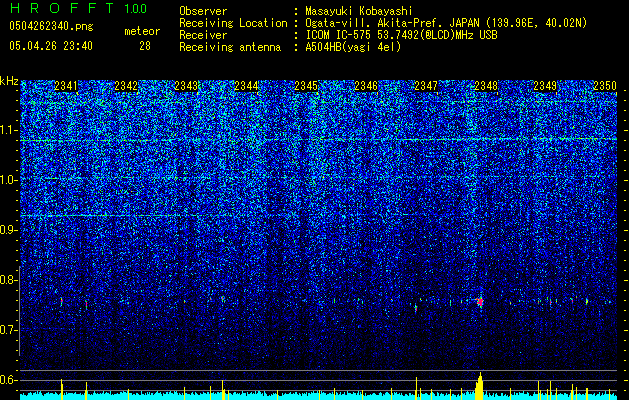Select observer name Masayuki Kobayashi
Screen dimensions: 629x400
(x=359, y=11)
